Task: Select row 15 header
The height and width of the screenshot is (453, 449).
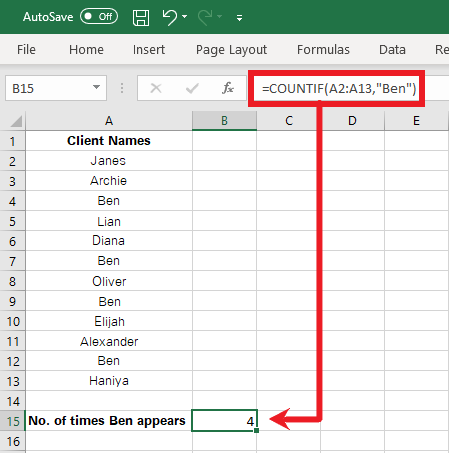Action: pos(13,421)
